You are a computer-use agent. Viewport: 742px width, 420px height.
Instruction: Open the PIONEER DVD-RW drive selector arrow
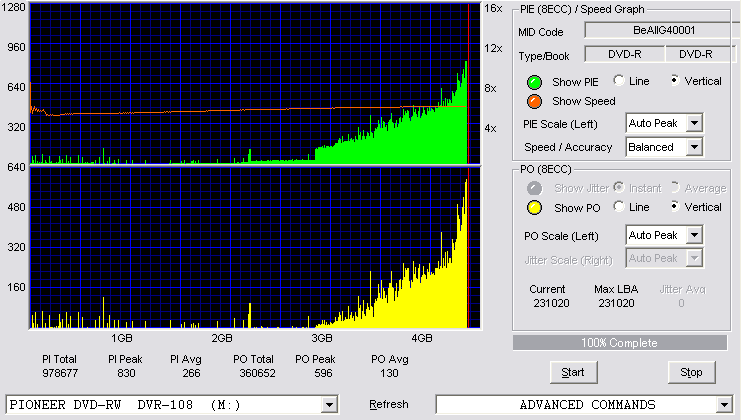click(x=329, y=405)
